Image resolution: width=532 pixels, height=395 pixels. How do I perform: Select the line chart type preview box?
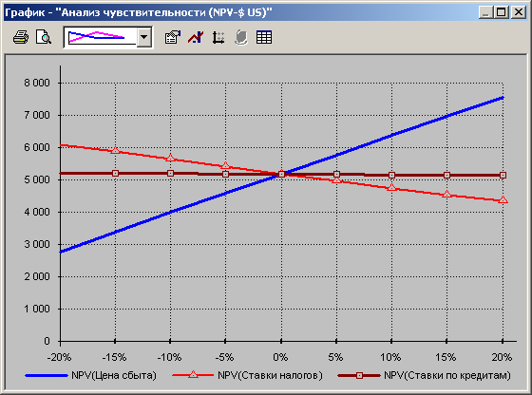pyautogui.click(x=101, y=37)
